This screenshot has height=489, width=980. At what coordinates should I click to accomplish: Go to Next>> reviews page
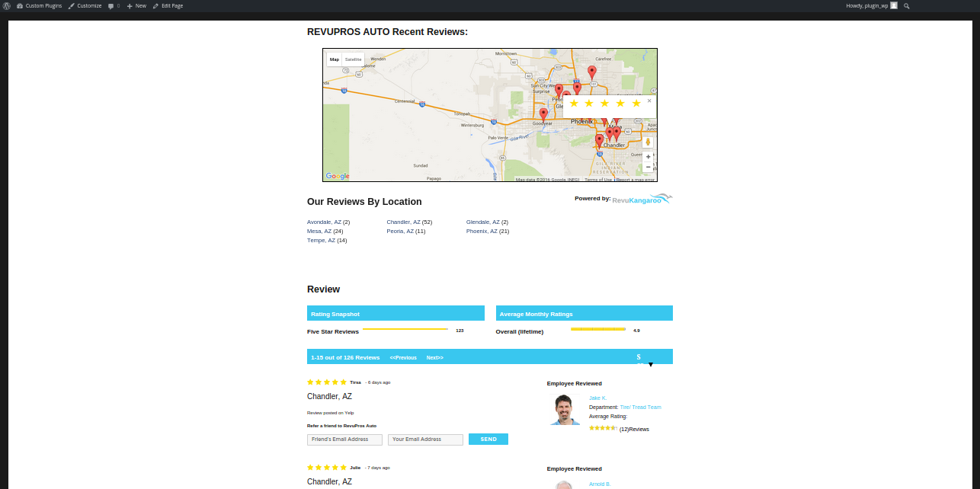point(434,357)
